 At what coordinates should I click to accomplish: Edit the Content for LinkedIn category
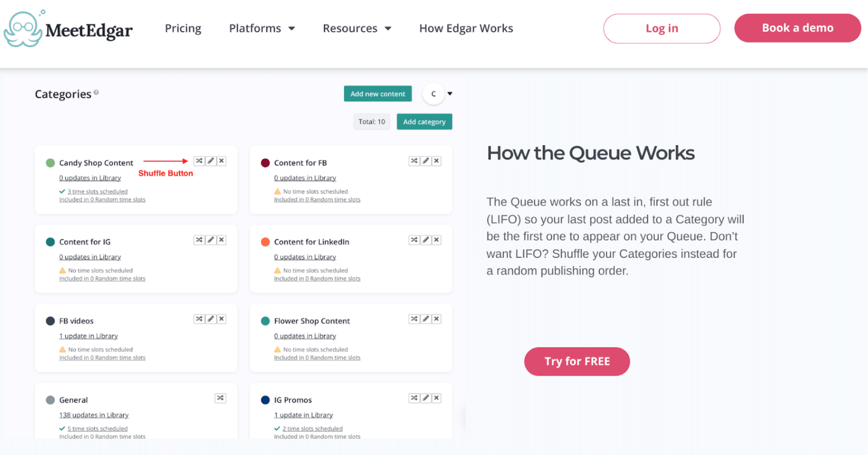click(x=425, y=240)
